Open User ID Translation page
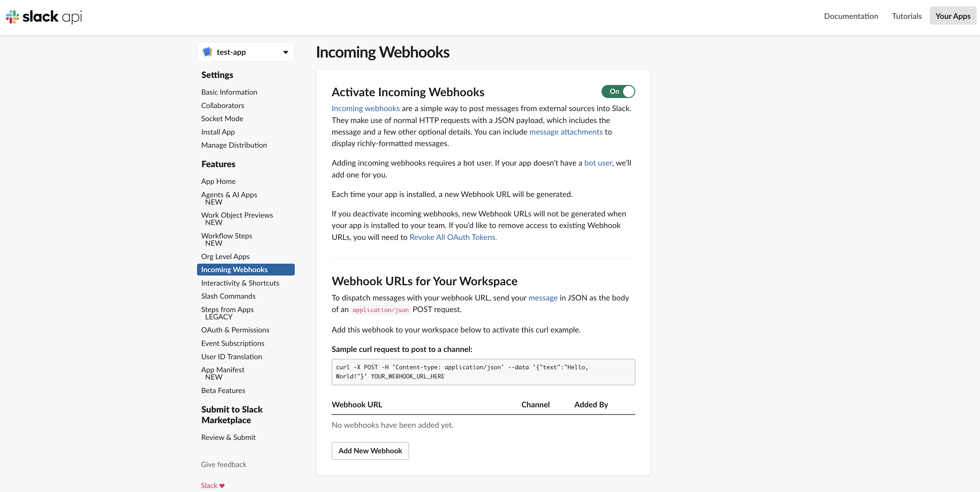The height and width of the screenshot is (492, 980). click(231, 357)
